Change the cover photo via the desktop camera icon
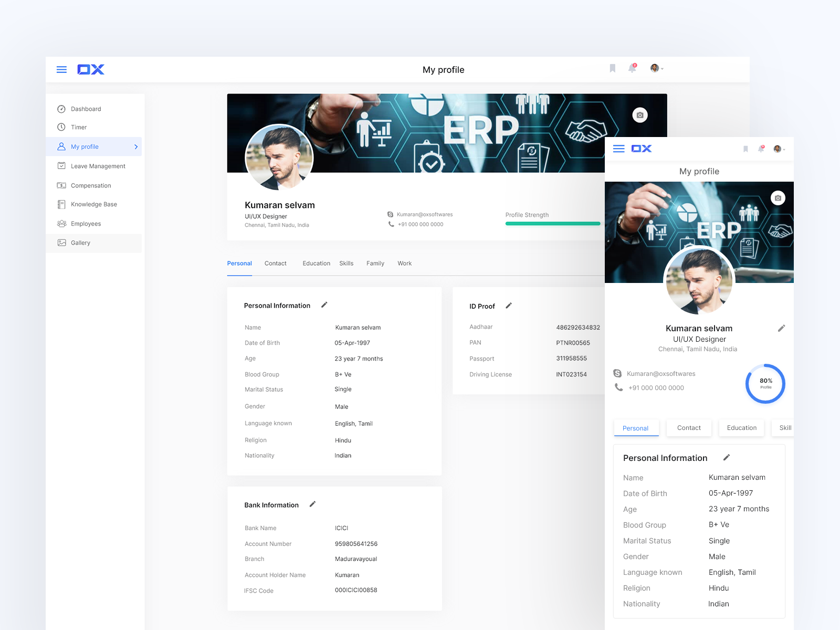The width and height of the screenshot is (840, 630). coord(640,115)
